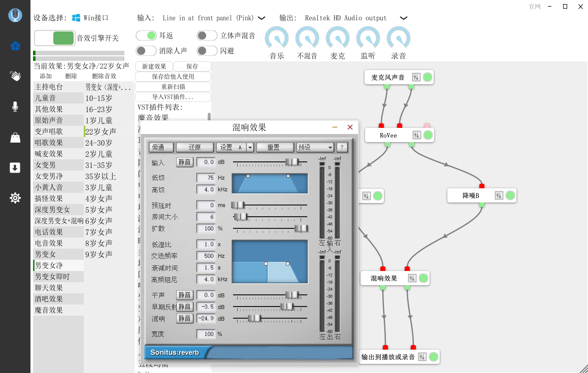Viewport: 588px width, 373px height.
Task: Toggle the 立体声混音 switch
Action: 207,36
